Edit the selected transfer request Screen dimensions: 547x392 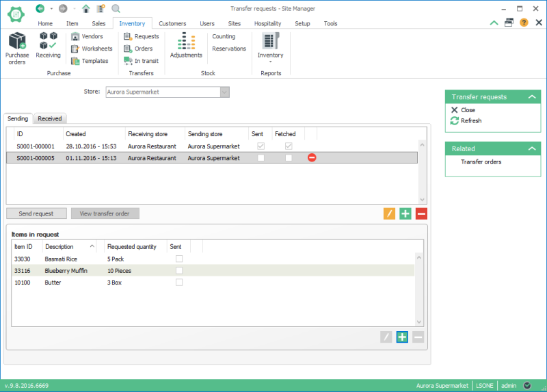point(389,213)
